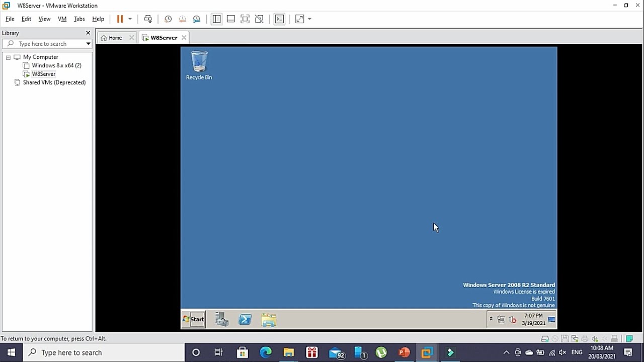Open the power options dropdown beside pause

(130, 19)
